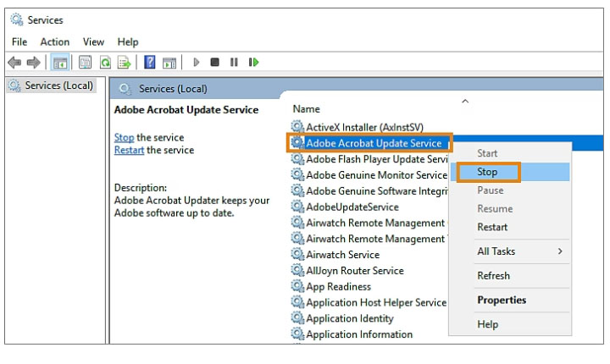The height and width of the screenshot is (364, 610).
Task: Toggle the Show/Hide Console Tree icon
Action: click(60, 63)
